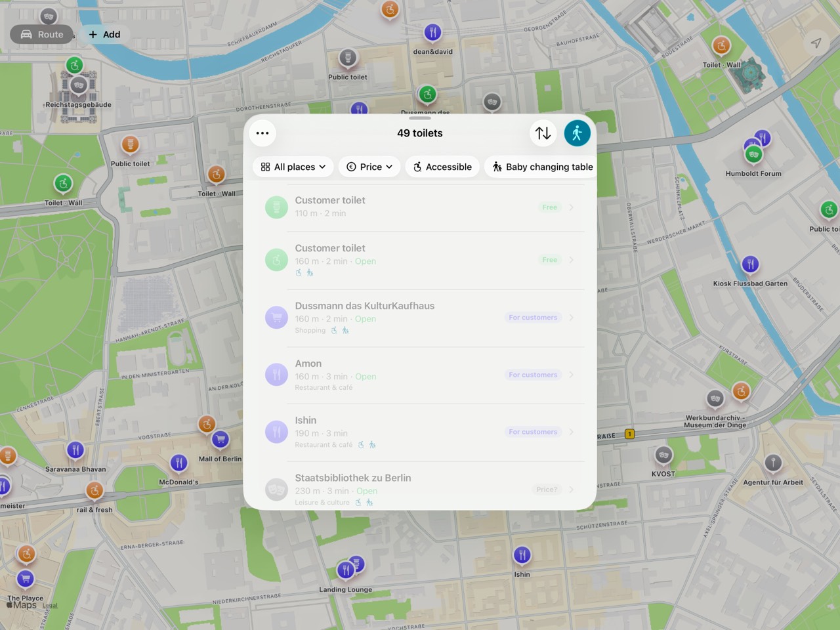Click the 49 toilets heading
The height and width of the screenshot is (630, 840).
tap(420, 133)
